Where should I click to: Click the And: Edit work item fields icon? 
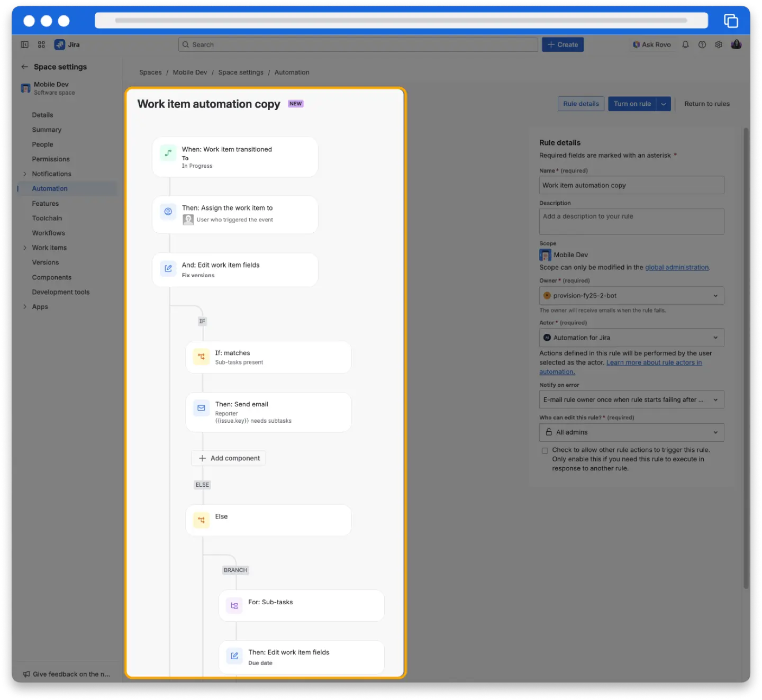pyautogui.click(x=168, y=268)
